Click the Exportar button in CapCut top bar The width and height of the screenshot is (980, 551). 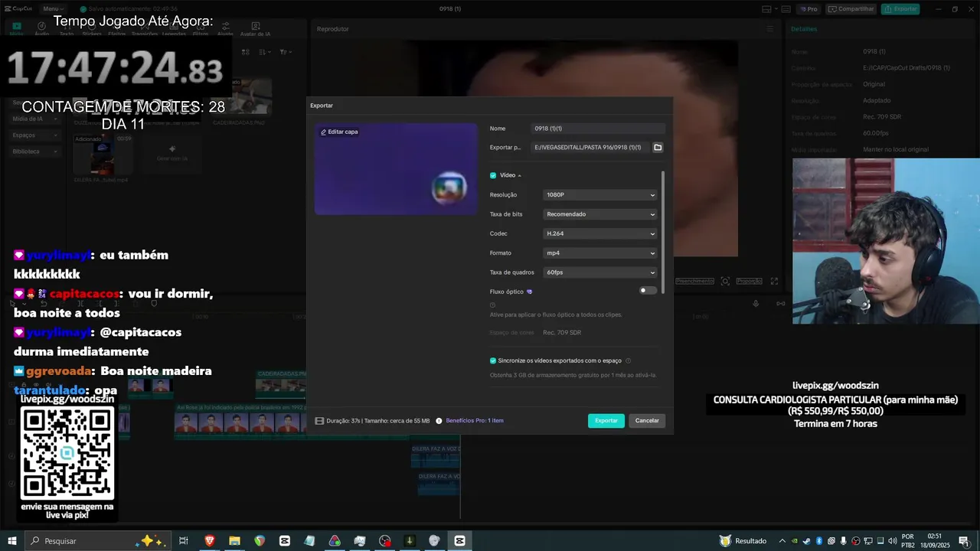pyautogui.click(x=900, y=9)
